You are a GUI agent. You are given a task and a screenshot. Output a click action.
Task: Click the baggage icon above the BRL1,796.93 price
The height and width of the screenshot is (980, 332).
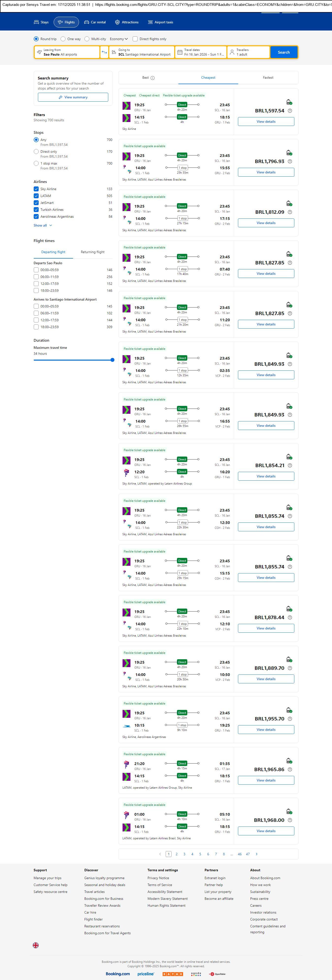[289, 153]
